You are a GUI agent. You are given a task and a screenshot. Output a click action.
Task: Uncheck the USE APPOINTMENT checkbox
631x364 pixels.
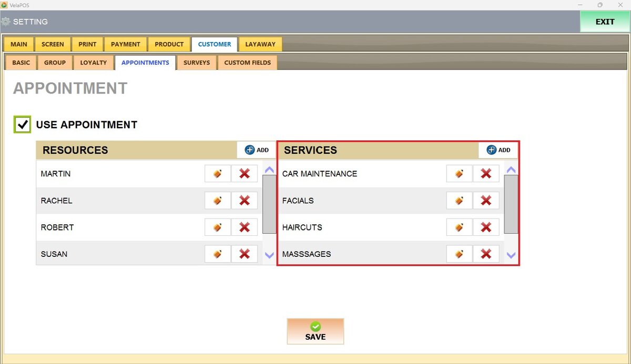23,124
